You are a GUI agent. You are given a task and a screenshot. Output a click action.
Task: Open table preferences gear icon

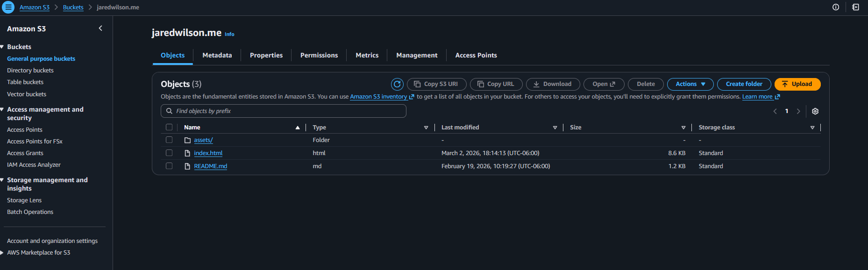pyautogui.click(x=815, y=111)
